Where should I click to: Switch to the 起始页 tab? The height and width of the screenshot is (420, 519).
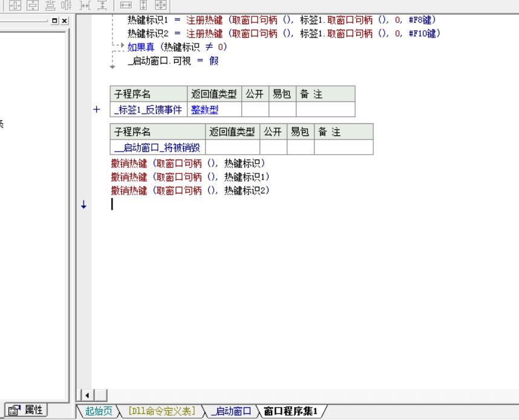click(x=99, y=411)
